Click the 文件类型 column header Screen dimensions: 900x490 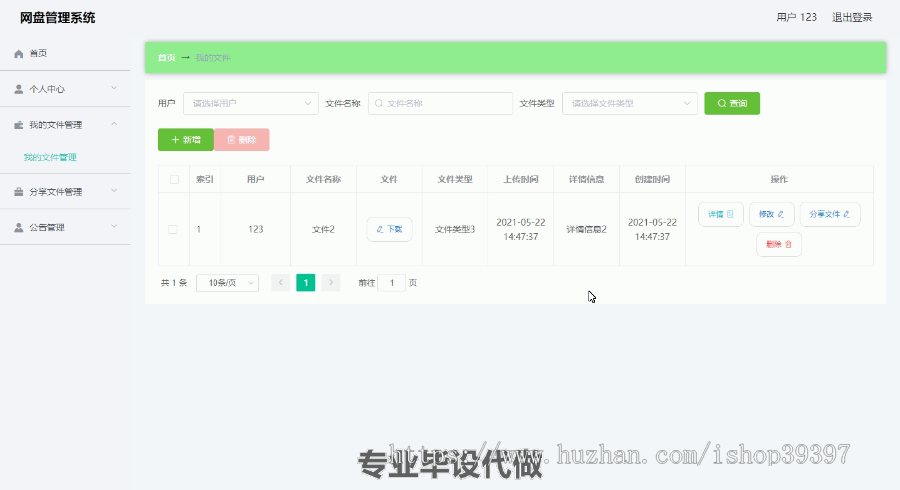[x=455, y=179]
